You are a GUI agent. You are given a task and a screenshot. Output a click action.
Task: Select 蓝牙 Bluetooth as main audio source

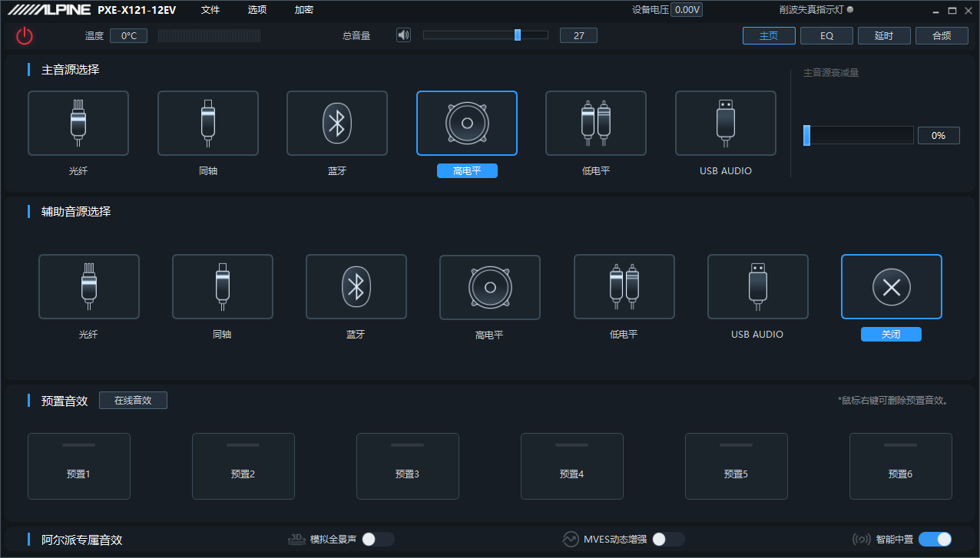pyautogui.click(x=337, y=124)
